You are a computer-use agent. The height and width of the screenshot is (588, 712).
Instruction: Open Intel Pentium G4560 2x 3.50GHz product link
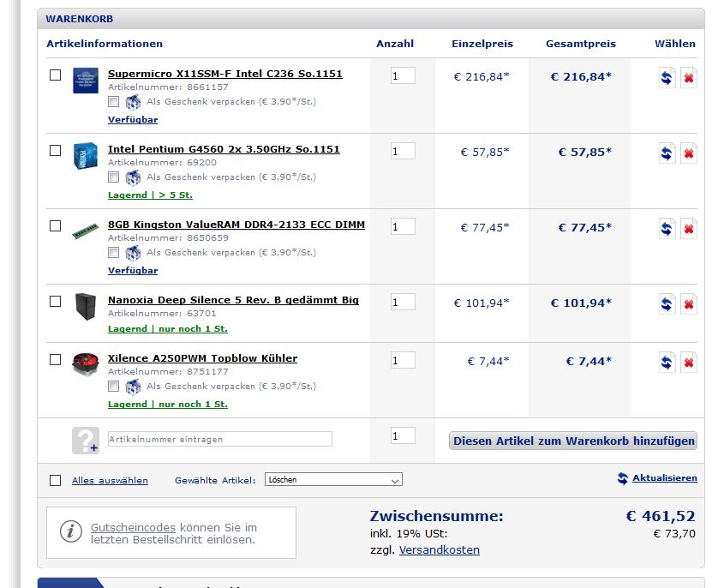tap(224, 149)
